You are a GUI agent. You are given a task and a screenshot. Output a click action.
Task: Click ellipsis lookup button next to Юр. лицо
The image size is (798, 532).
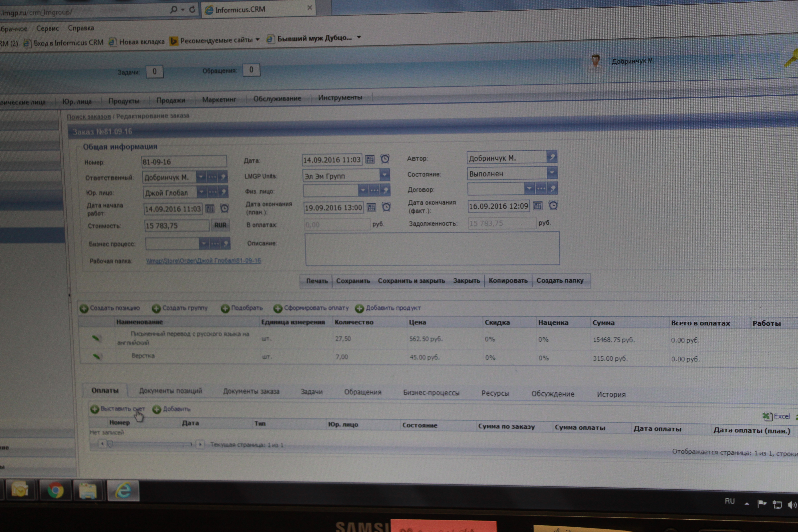pos(212,192)
